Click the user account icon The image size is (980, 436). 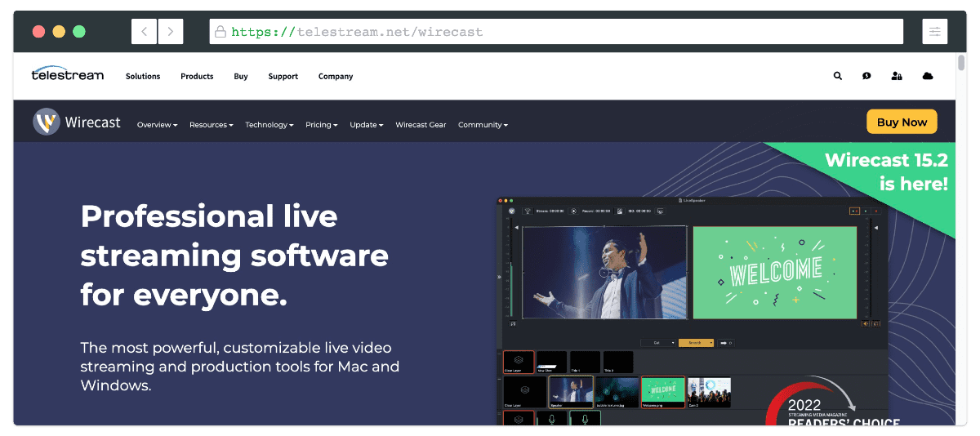pyautogui.click(x=897, y=76)
